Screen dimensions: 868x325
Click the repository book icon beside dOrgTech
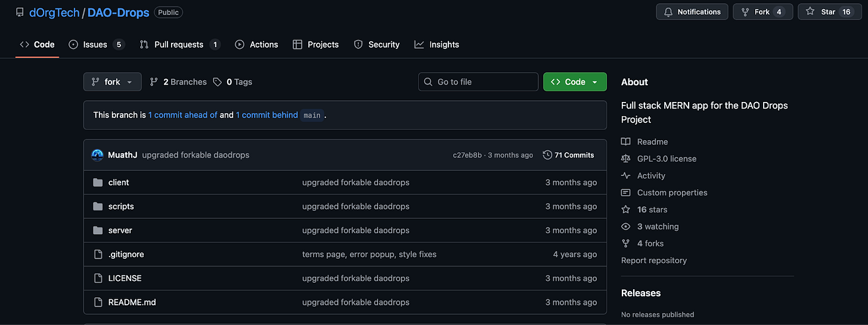click(x=20, y=13)
